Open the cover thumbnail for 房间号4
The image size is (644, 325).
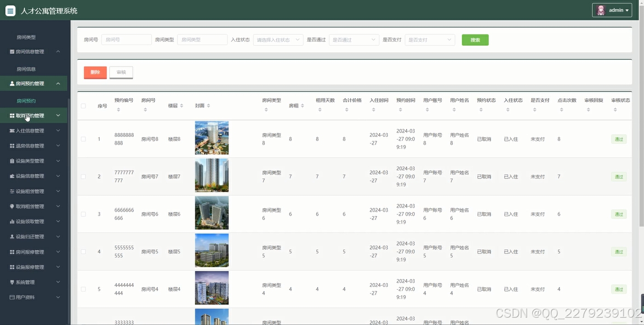[211, 288]
